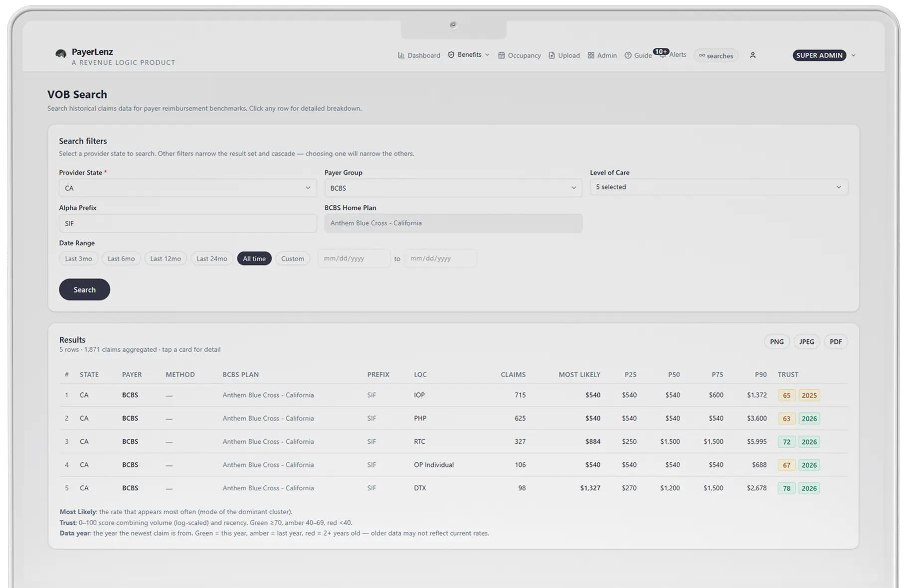Open the Admin section

pyautogui.click(x=602, y=55)
